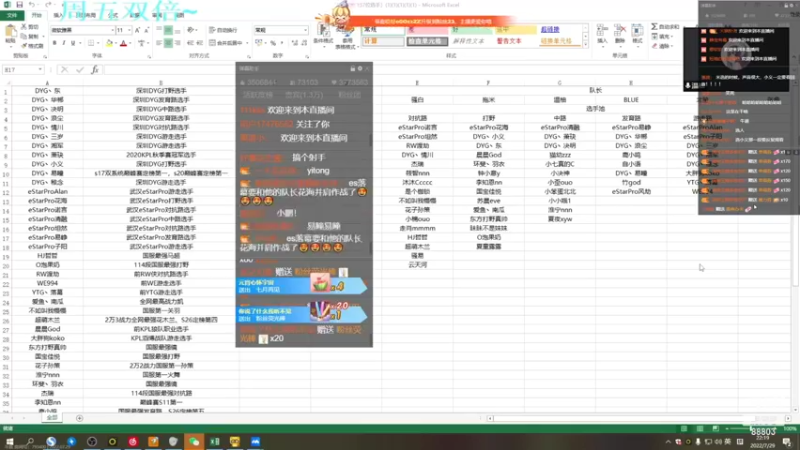Add a new sheet with plus button
The image size is (800, 450).
coord(79,418)
